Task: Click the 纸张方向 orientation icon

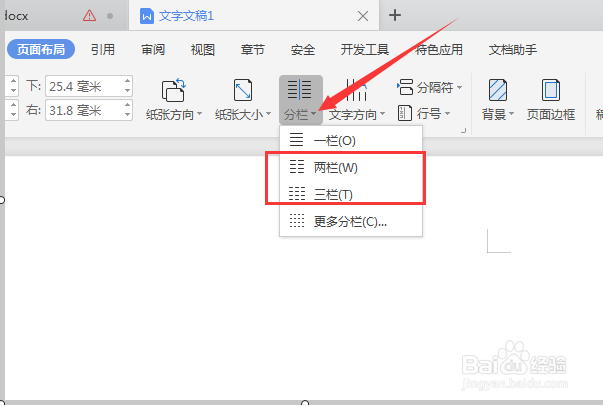Action: [173, 90]
